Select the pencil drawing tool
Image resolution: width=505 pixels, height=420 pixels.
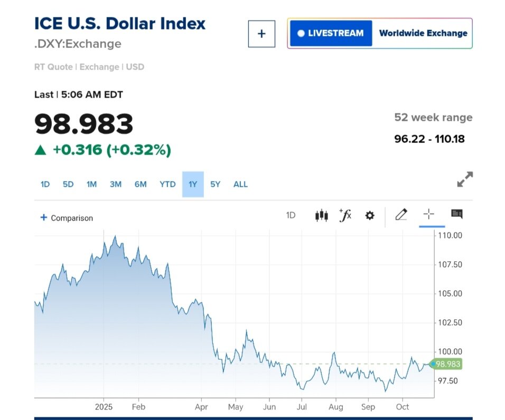click(401, 214)
